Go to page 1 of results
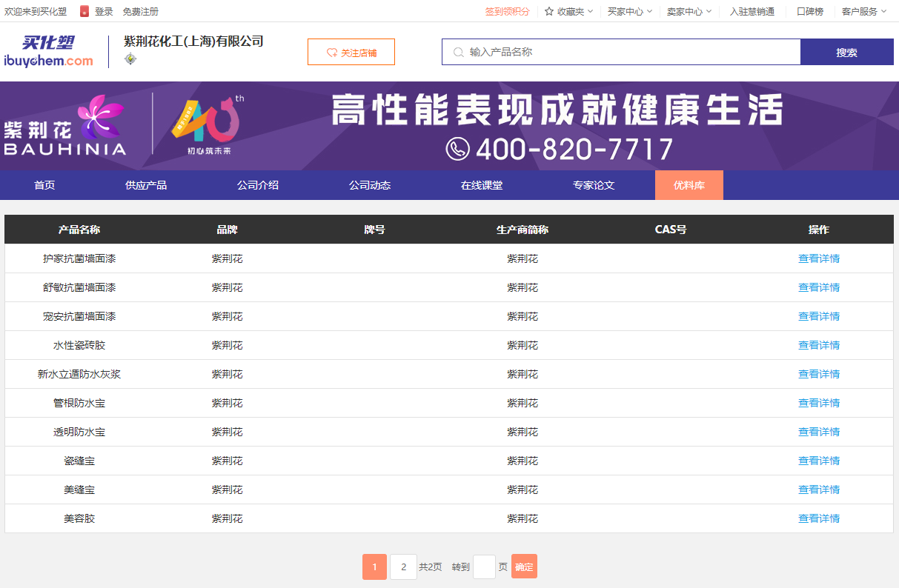 pyautogui.click(x=374, y=567)
